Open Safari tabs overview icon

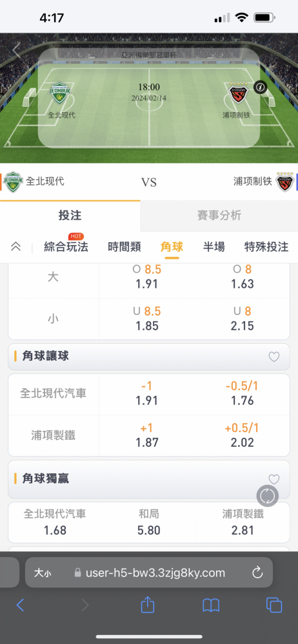point(274,605)
